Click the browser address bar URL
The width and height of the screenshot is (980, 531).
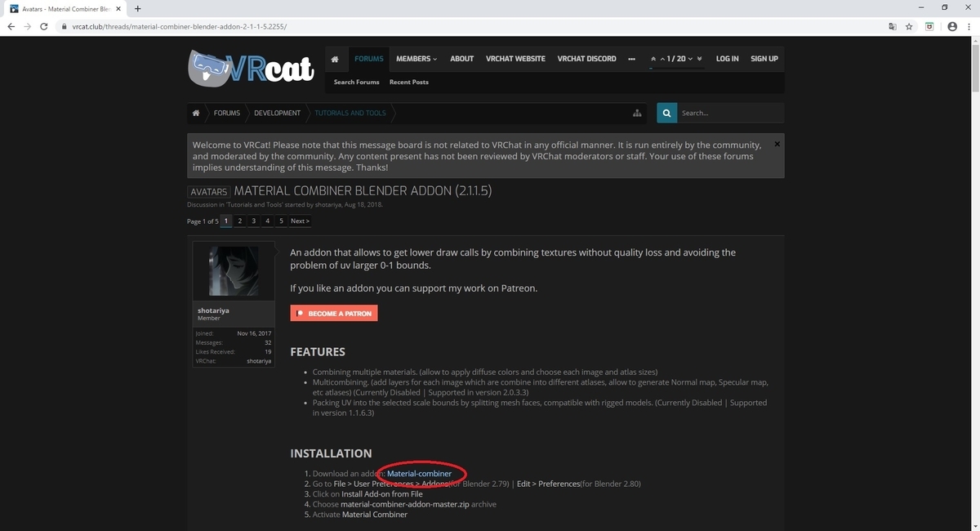(179, 26)
